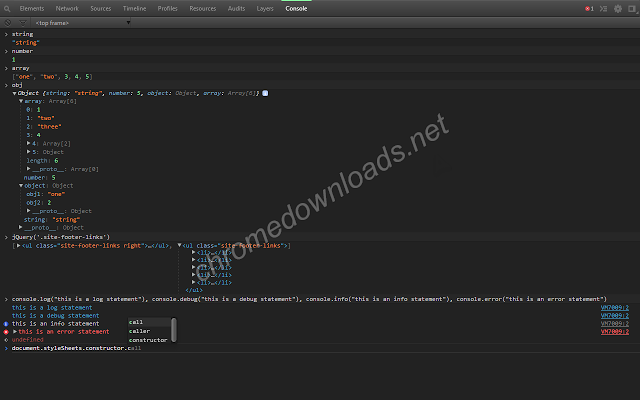This screenshot has width=640, height=400.
Task: Open VM7009:2 link for info statement
Action: click(615, 324)
